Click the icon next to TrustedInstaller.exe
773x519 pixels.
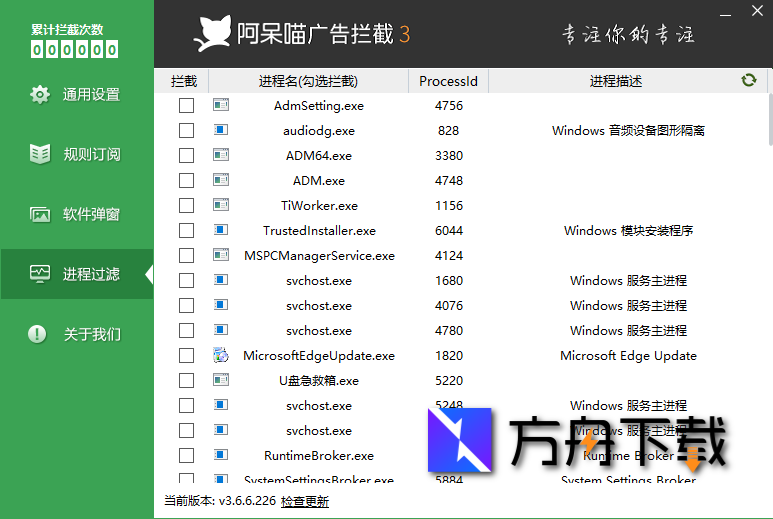(x=221, y=230)
